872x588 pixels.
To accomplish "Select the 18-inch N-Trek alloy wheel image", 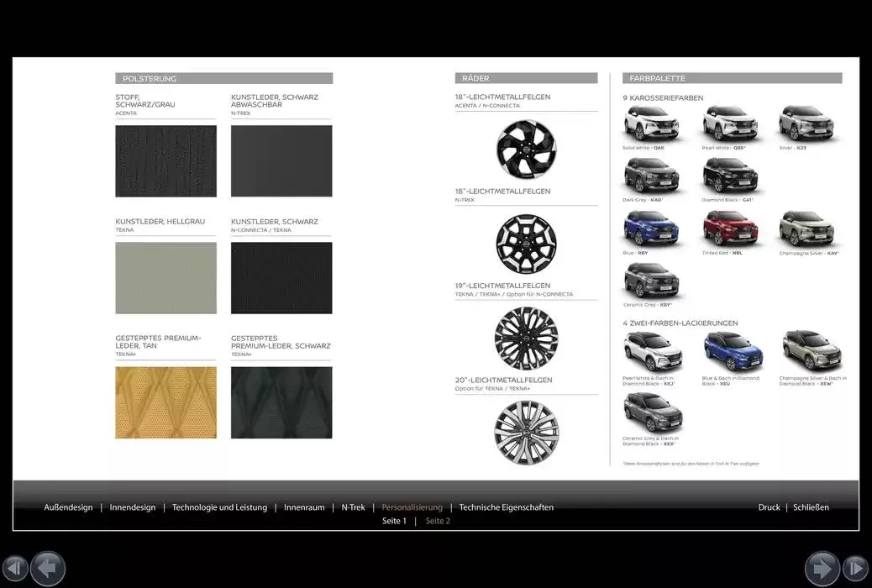I will click(526, 244).
